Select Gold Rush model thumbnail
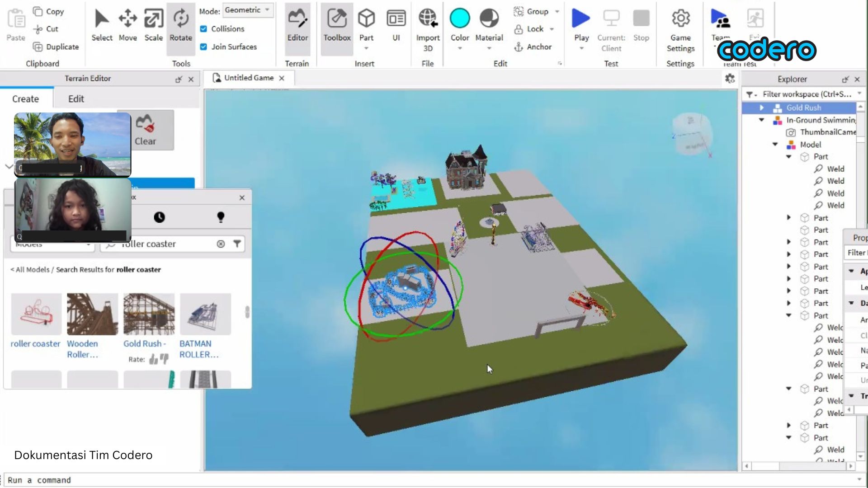Image resolution: width=868 pixels, height=488 pixels. tap(149, 314)
